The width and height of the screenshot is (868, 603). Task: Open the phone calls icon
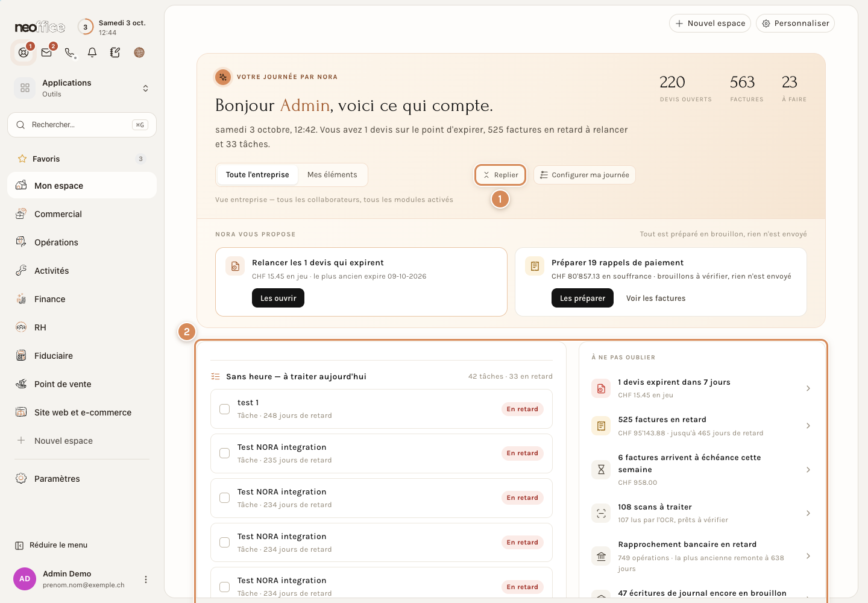point(70,52)
